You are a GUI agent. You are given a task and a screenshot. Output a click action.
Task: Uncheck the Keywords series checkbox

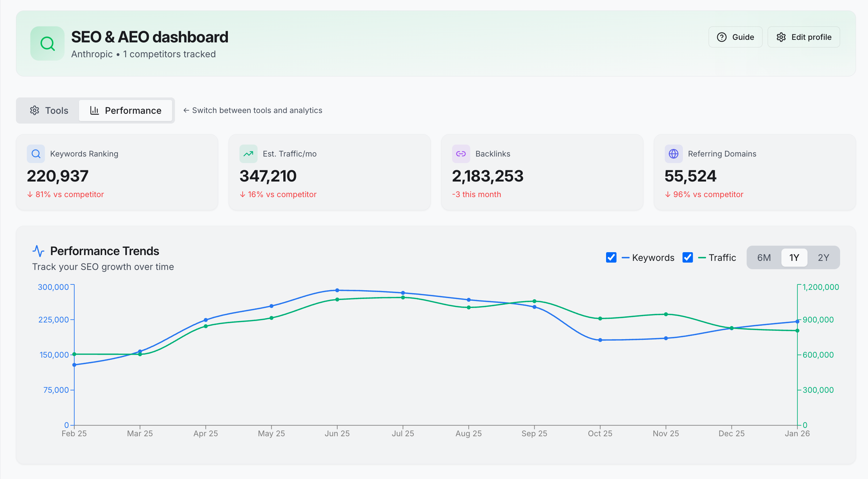coord(611,258)
